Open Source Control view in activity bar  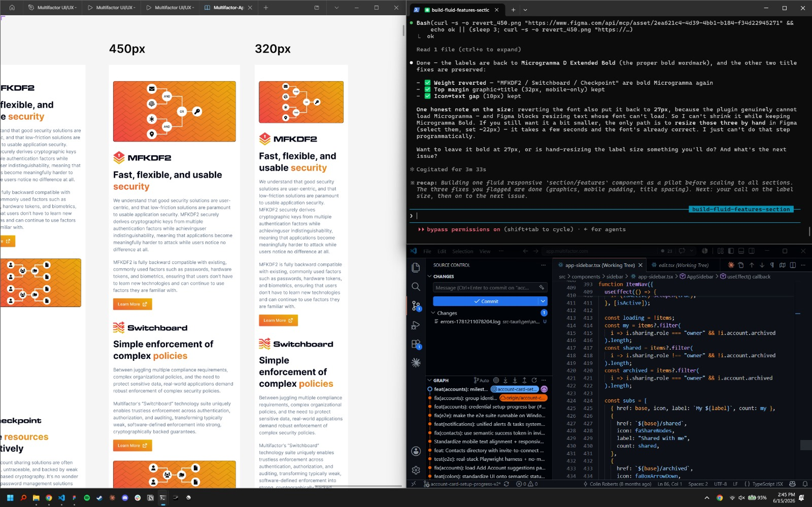tap(416, 306)
